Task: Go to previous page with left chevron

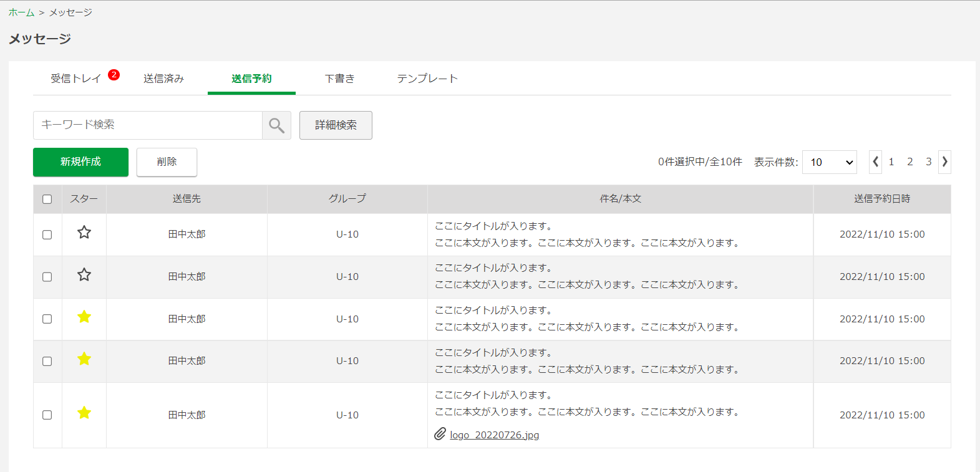Action: click(876, 161)
